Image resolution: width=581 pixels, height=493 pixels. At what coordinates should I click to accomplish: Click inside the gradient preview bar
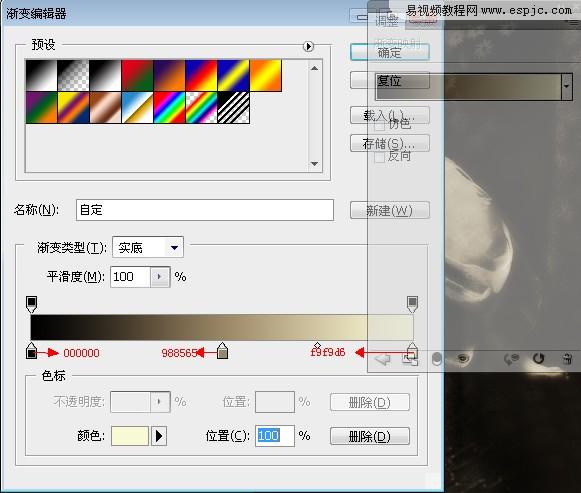tap(222, 327)
